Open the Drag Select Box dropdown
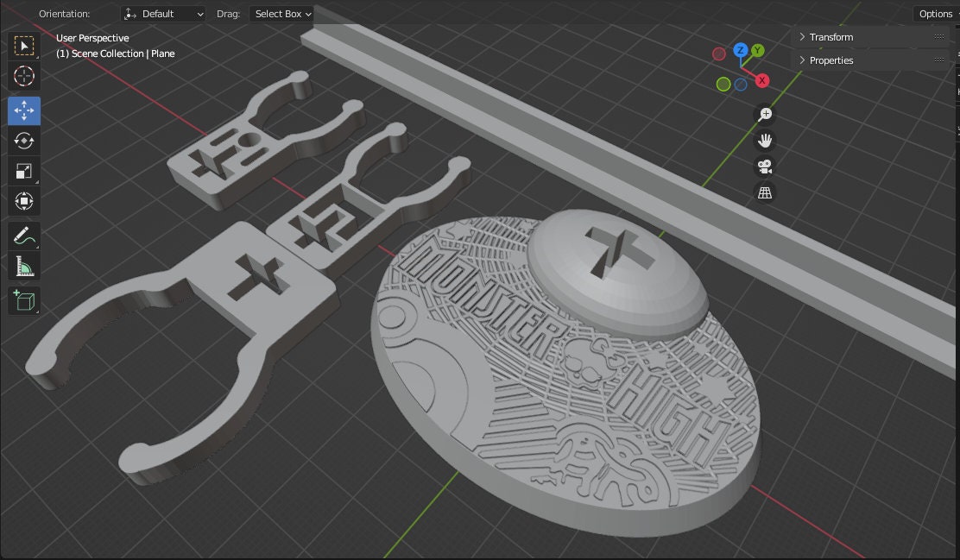 (281, 14)
